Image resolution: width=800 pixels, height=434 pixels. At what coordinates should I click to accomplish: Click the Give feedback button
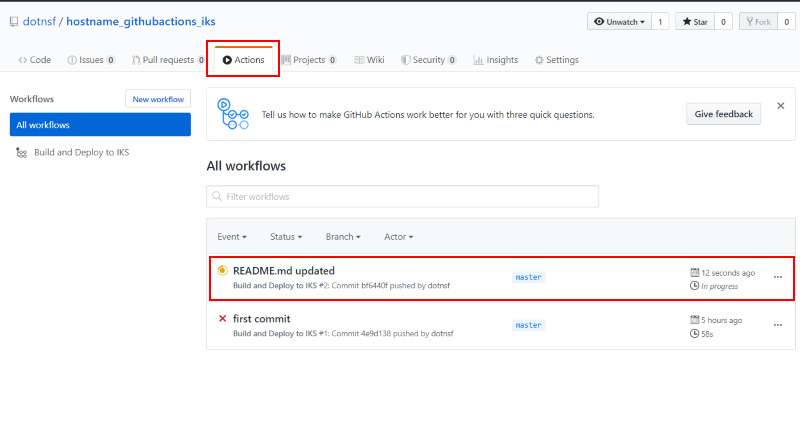point(723,114)
